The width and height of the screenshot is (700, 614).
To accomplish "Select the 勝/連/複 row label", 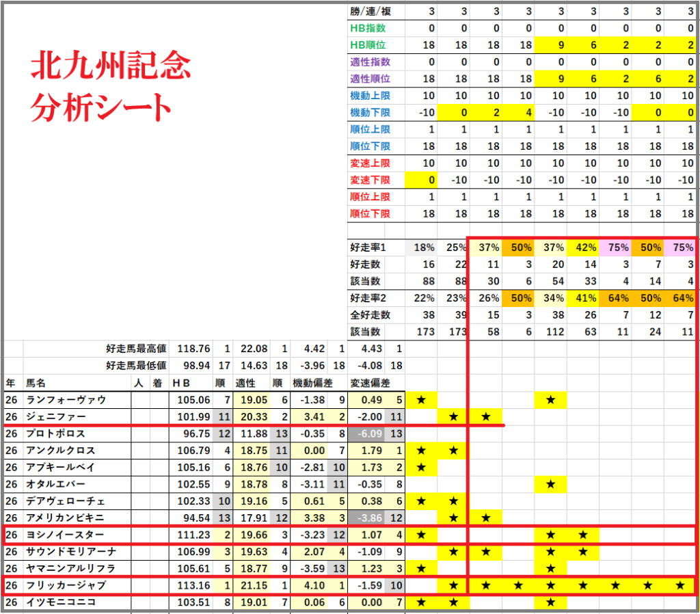I will 371,11.
